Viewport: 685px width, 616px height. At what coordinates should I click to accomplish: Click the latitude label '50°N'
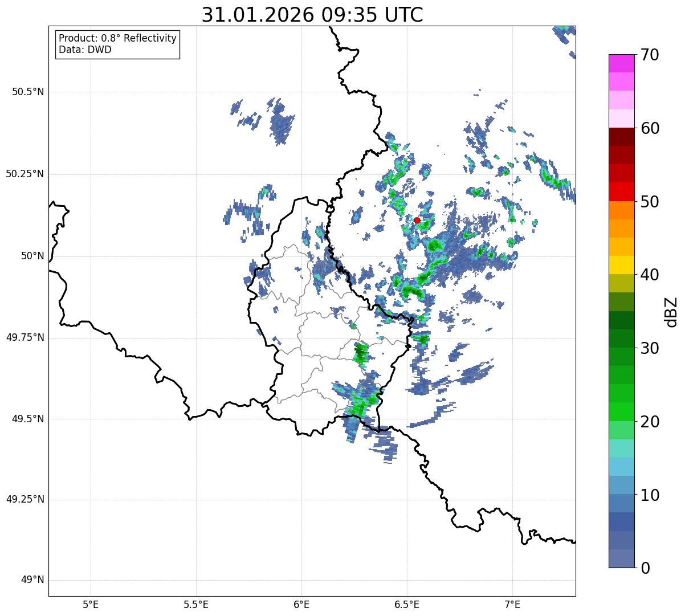(32, 256)
